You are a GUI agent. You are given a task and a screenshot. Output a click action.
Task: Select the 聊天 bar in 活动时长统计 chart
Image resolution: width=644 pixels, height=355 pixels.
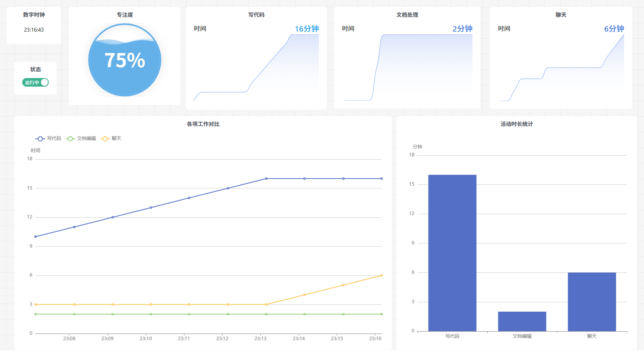[592, 302]
